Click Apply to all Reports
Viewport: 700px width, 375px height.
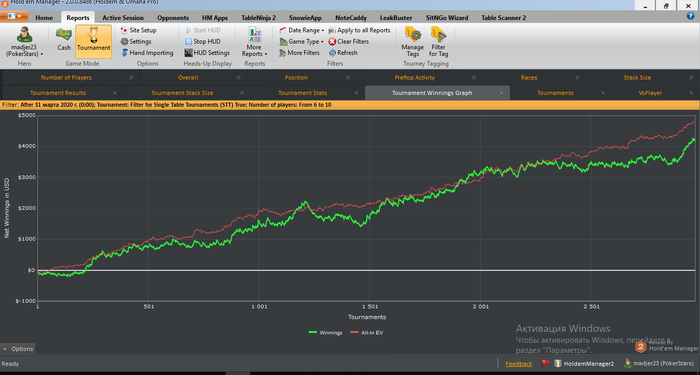[x=359, y=30]
